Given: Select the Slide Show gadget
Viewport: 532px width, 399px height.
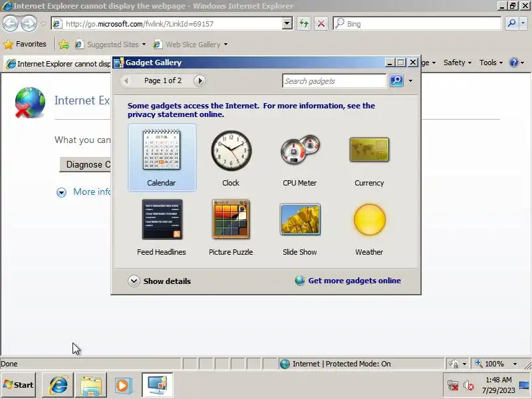Looking at the screenshot, I should pos(300,227).
